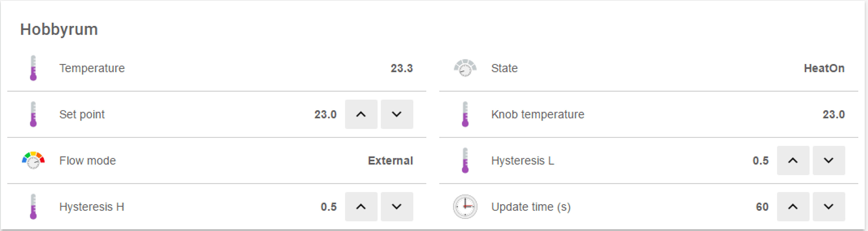Decrease the Set point value

coord(397,114)
